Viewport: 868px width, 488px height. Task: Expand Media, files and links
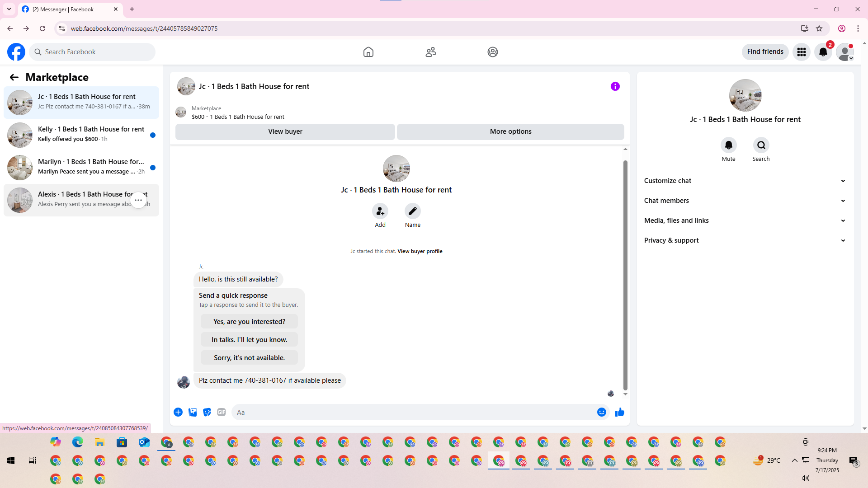pos(744,221)
